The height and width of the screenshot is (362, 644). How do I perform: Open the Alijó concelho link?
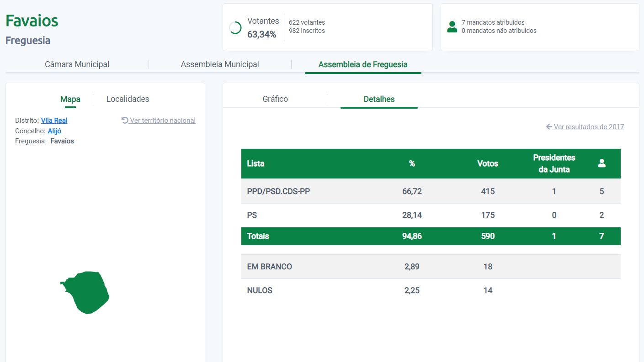tap(54, 131)
